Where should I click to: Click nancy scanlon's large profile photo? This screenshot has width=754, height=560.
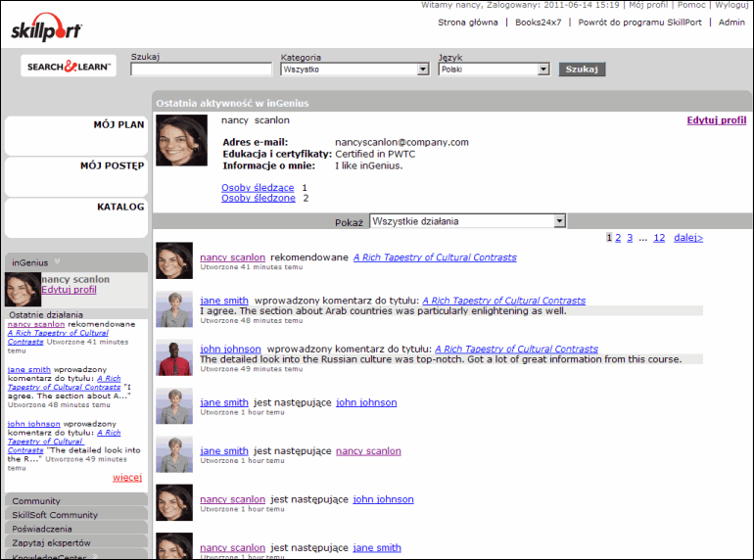181,140
